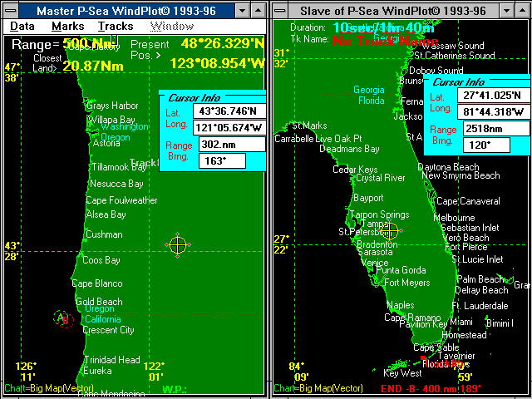Open the Marks menu
532x399 pixels.
pyautogui.click(x=68, y=26)
